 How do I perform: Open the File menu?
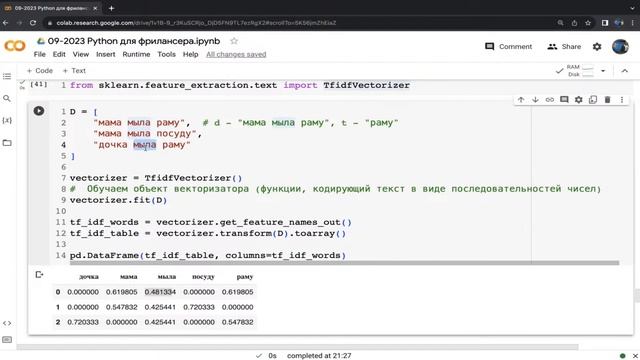[x=40, y=54]
